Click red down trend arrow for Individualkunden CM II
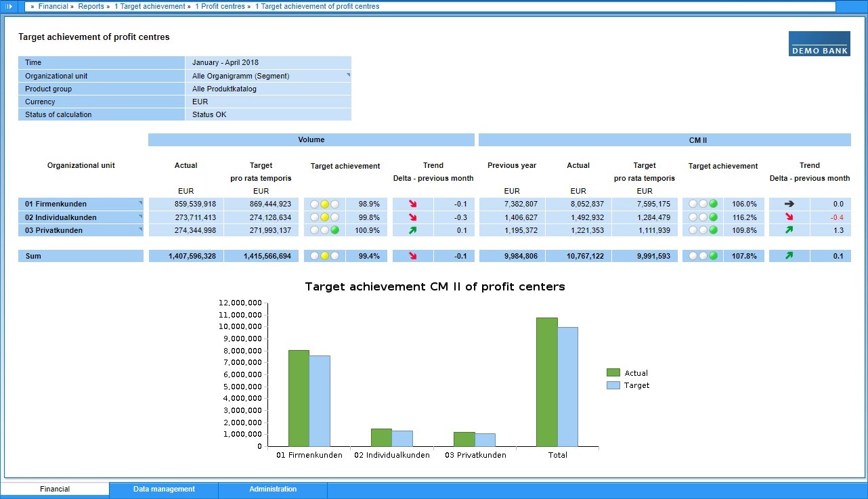Image resolution: width=868 pixels, height=499 pixels. pos(789,217)
